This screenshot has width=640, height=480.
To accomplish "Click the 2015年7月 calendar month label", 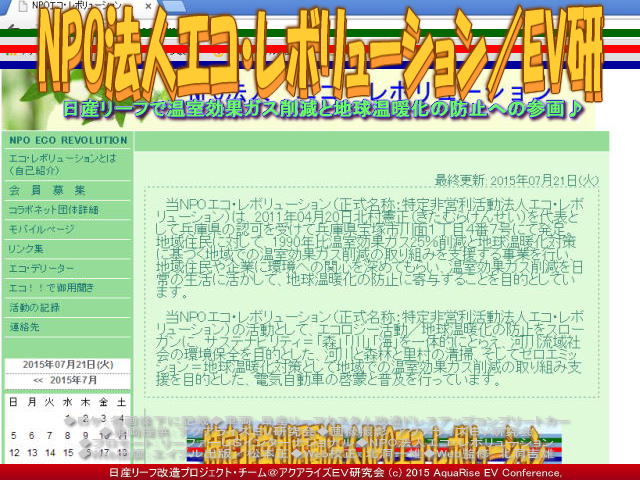I will (x=73, y=380).
